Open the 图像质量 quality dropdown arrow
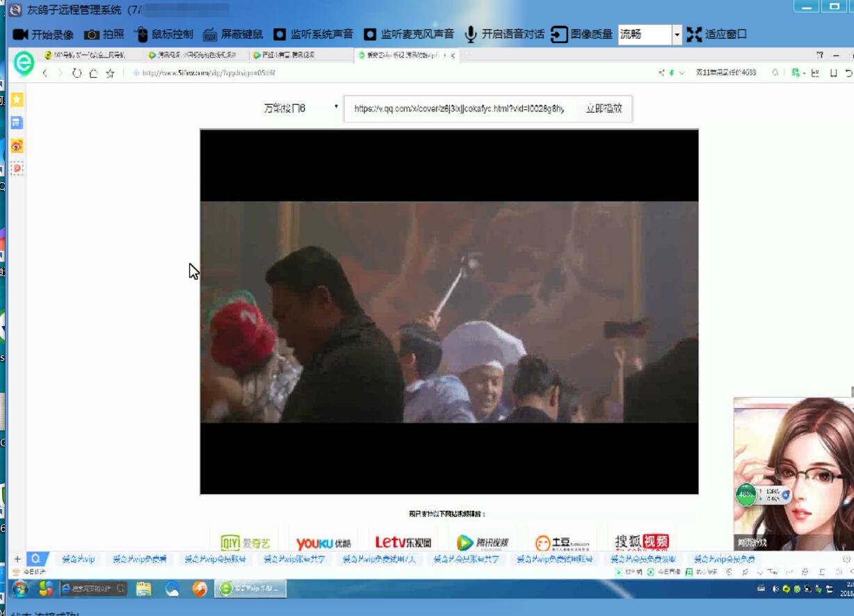The image size is (854, 616). (x=677, y=34)
